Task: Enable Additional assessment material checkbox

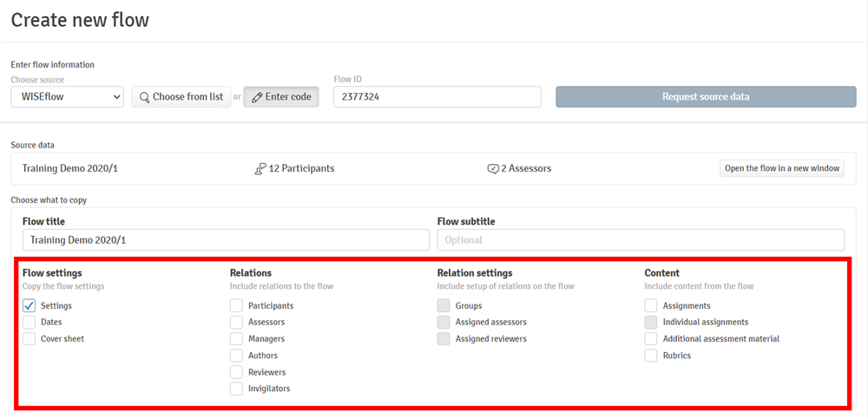Action: (651, 339)
